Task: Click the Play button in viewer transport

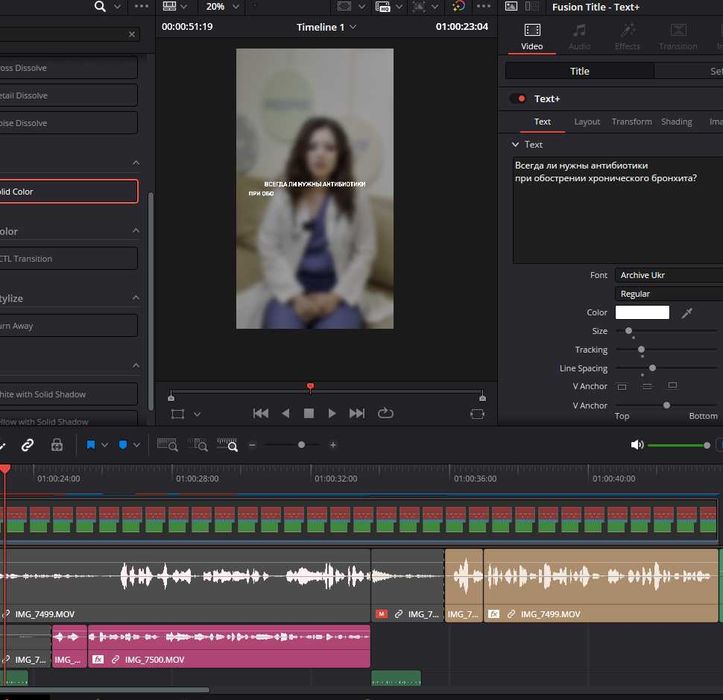Action: [x=332, y=413]
